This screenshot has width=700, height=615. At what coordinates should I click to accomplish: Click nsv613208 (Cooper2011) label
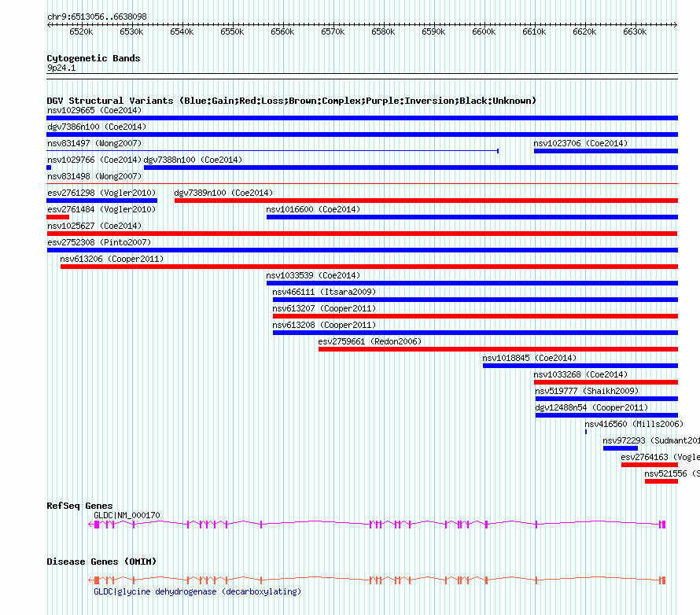click(x=324, y=325)
